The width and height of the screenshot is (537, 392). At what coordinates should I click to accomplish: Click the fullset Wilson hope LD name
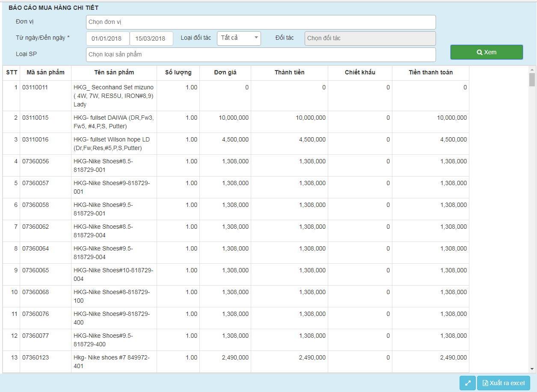tap(112, 144)
